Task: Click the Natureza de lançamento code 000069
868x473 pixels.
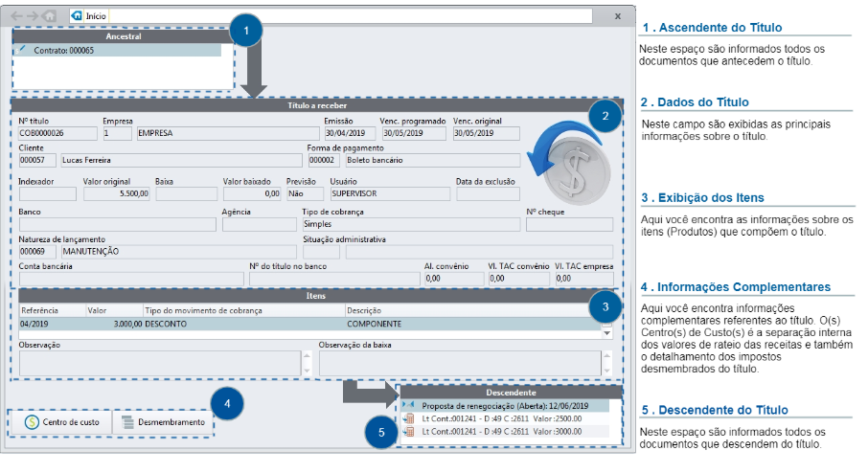Action: (37, 252)
